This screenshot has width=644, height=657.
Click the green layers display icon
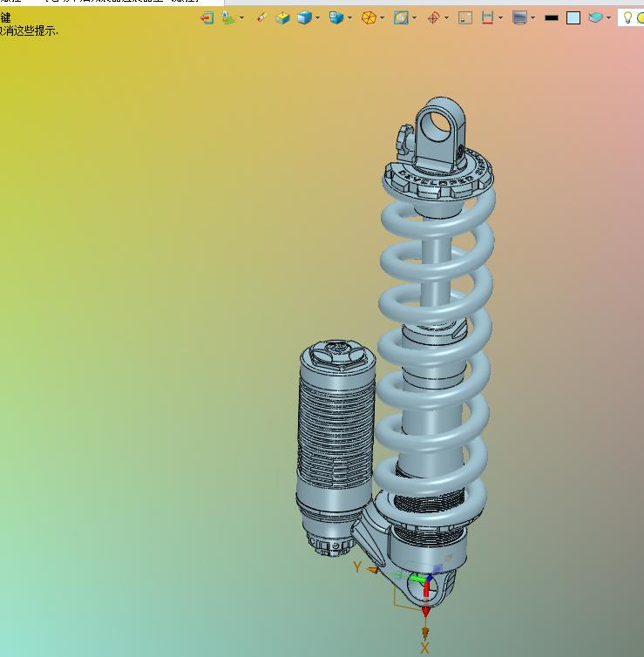[227, 18]
